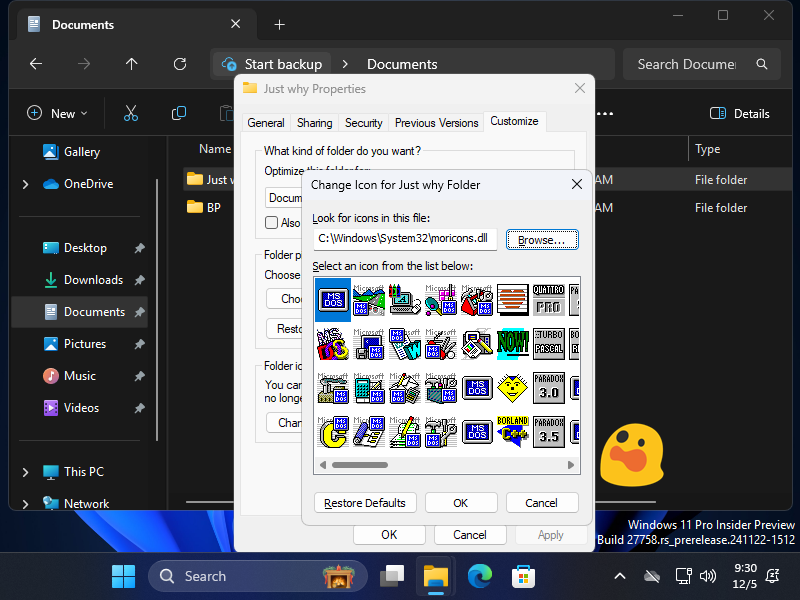Choose the yellow diamond smiley face icon
The image size is (800, 600).
pyautogui.click(x=512, y=388)
